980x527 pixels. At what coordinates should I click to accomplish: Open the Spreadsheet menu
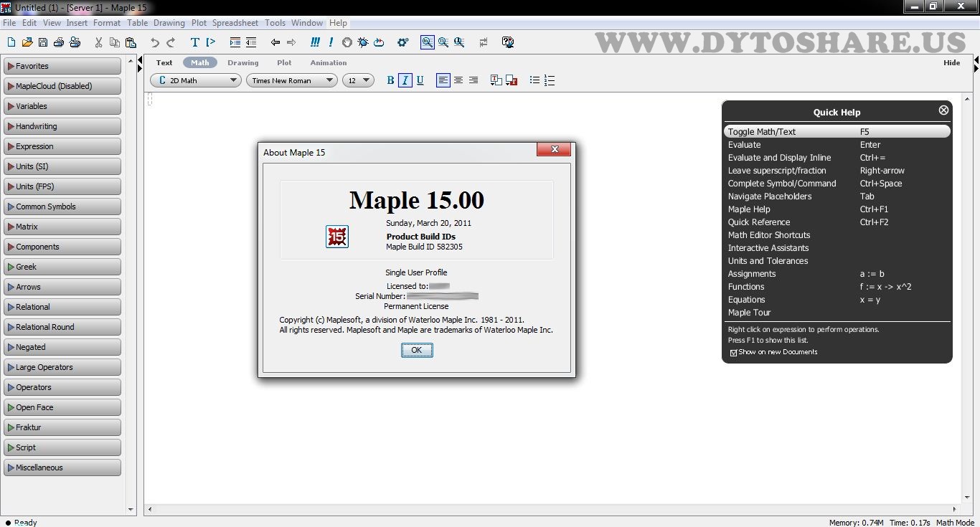pyautogui.click(x=235, y=23)
